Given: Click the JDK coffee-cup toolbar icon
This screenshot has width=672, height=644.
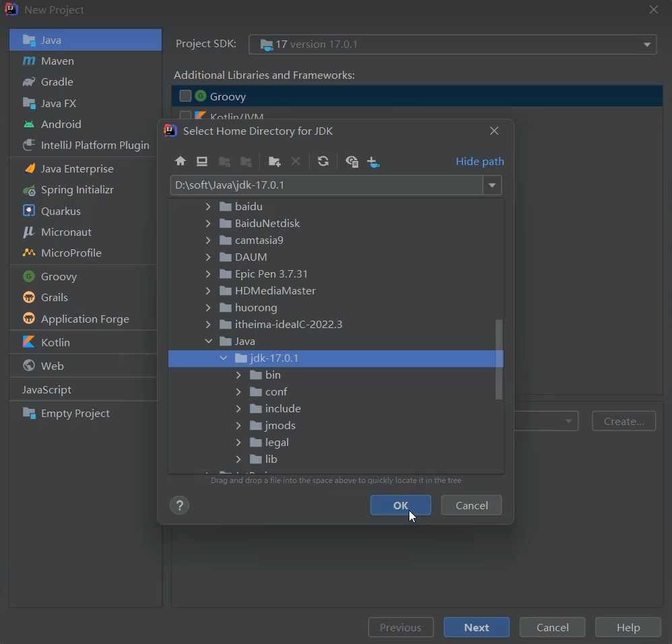Looking at the screenshot, I should coord(373,162).
